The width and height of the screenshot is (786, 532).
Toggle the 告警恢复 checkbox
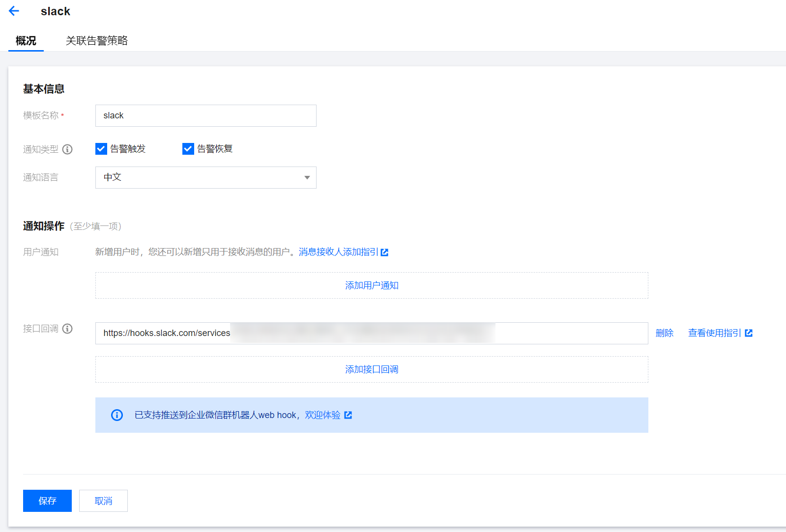click(188, 149)
